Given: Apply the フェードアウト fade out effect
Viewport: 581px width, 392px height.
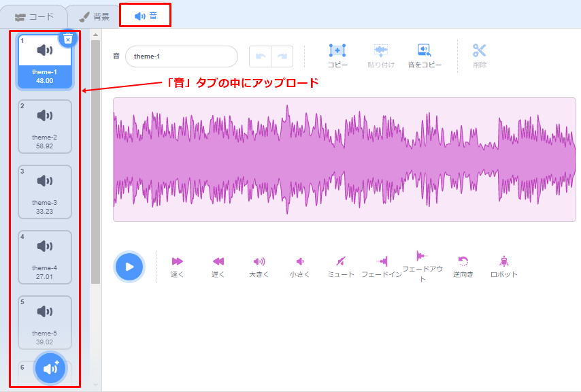Looking at the screenshot, I should coord(422,266).
